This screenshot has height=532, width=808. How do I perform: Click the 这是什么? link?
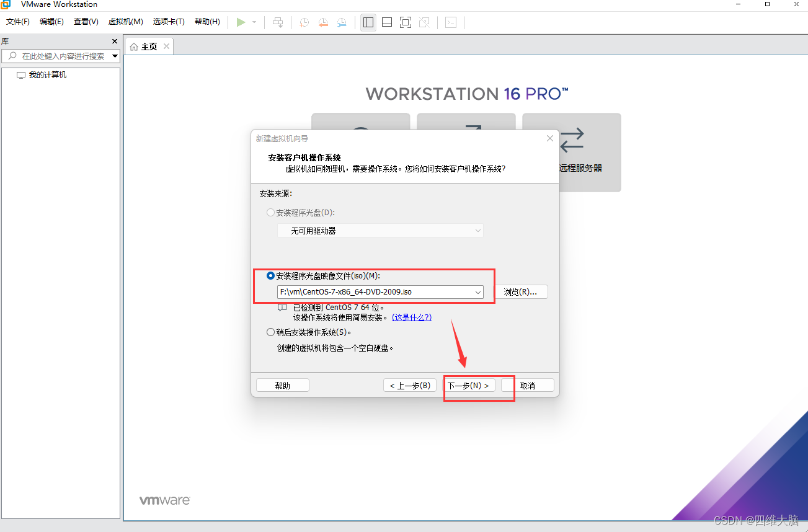(412, 317)
